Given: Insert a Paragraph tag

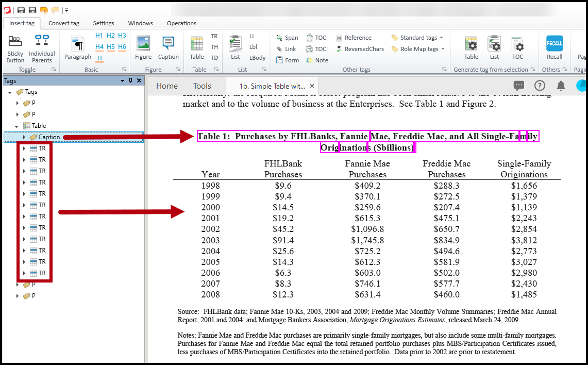Looking at the screenshot, I should (x=78, y=47).
